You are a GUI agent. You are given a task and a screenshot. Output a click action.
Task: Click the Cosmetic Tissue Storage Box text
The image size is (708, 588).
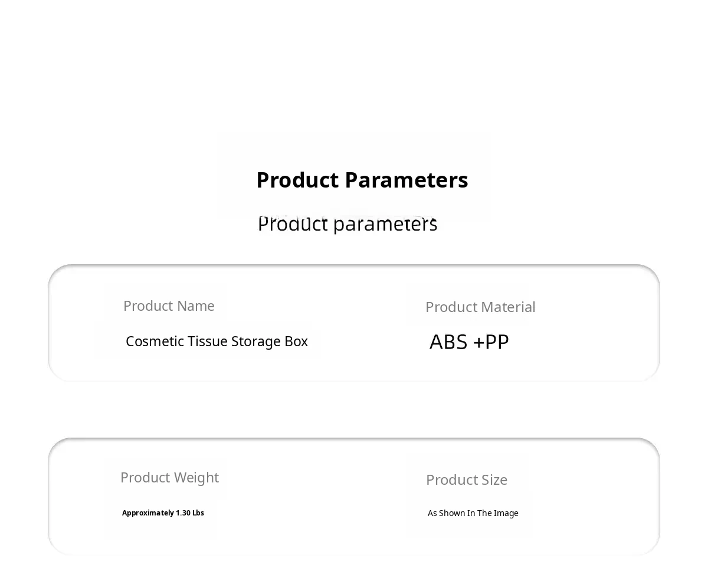[x=217, y=341]
